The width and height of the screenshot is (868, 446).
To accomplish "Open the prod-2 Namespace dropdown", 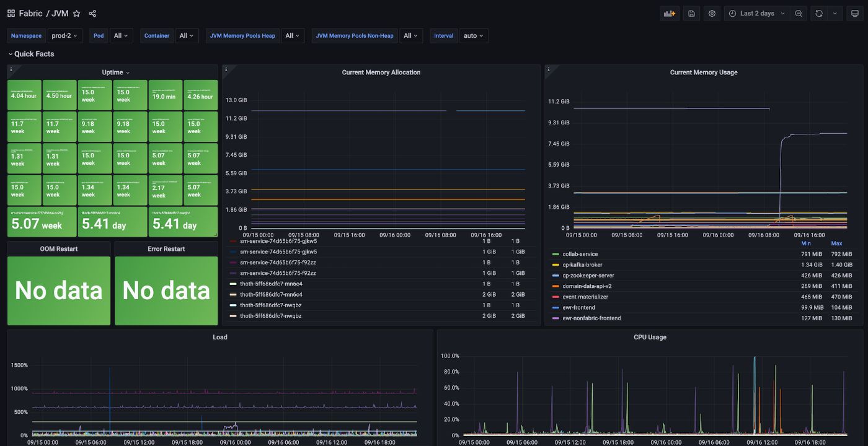I will [64, 35].
